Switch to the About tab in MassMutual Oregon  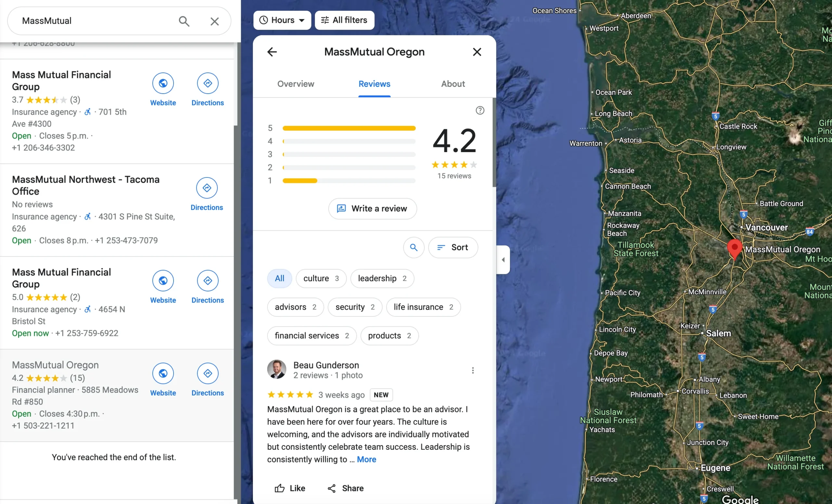click(452, 84)
